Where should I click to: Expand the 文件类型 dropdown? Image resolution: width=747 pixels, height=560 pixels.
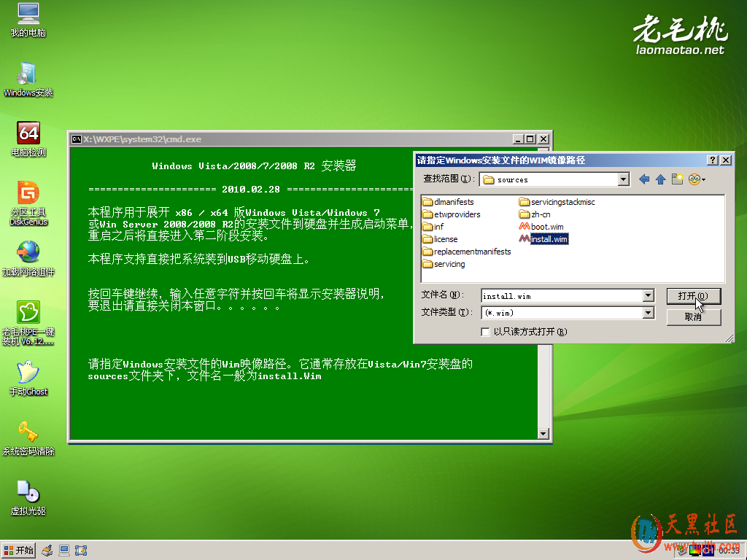coord(648,313)
